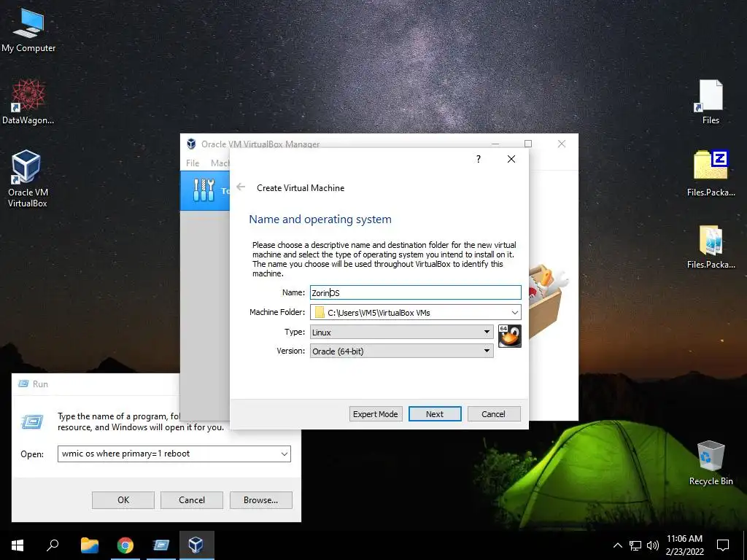
Task: Click the VirtualBox Manager title bar logo
Action: tap(191, 144)
